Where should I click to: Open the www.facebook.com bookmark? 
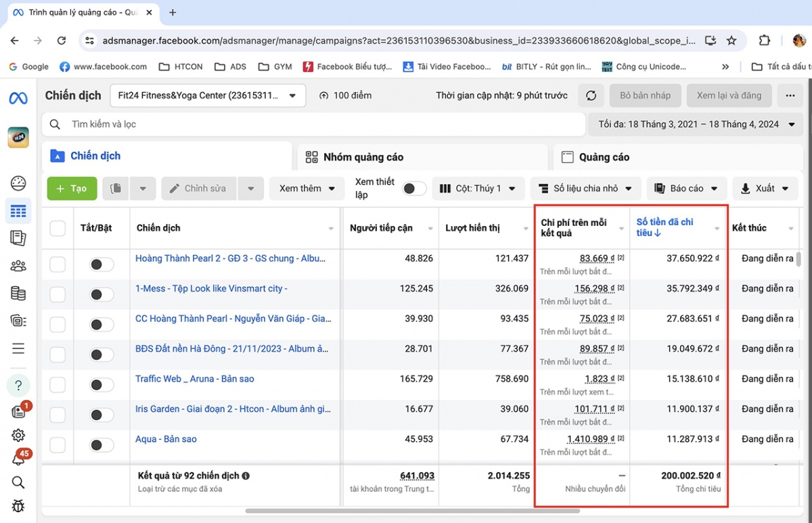(x=103, y=66)
